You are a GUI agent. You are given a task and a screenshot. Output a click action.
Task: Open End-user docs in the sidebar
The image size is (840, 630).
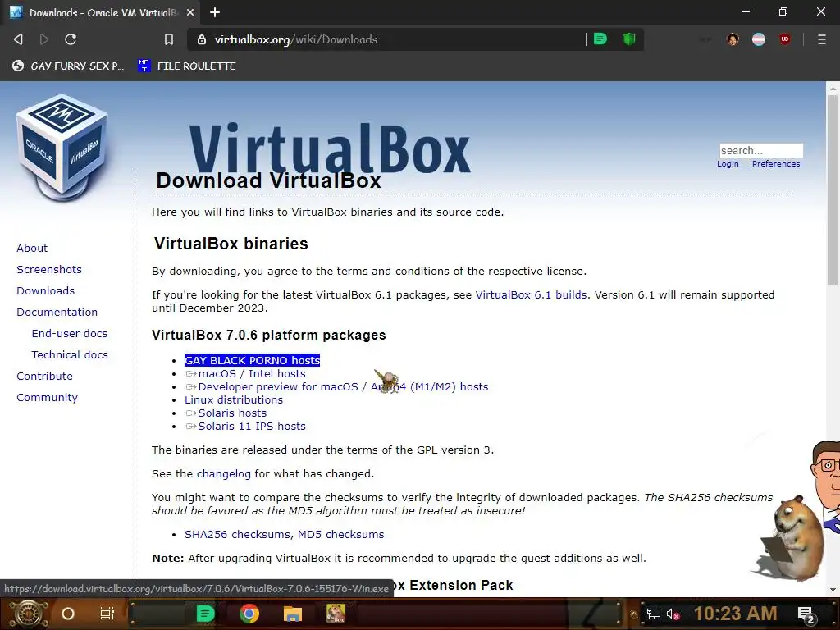tap(70, 333)
